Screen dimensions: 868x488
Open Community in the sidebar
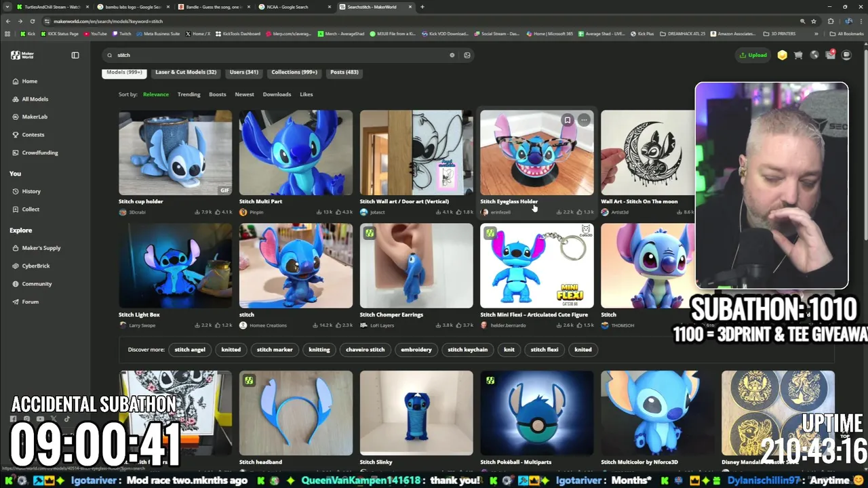pos(32,284)
